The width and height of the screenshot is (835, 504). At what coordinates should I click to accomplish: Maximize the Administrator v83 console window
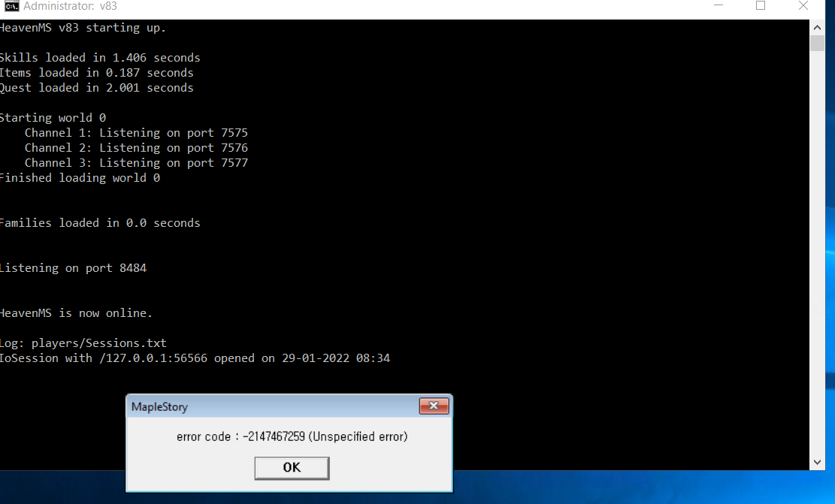[x=761, y=6]
